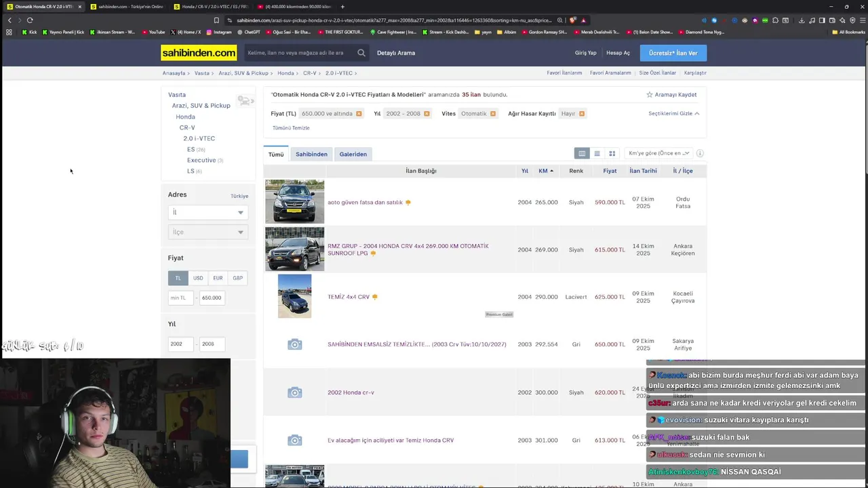Switch to list view icon

(597, 154)
